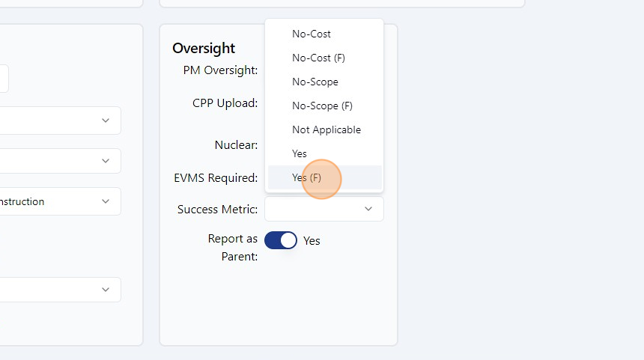Click the partially visible input field at left edge
The height and width of the screenshot is (360, 644).
click(x=4, y=78)
